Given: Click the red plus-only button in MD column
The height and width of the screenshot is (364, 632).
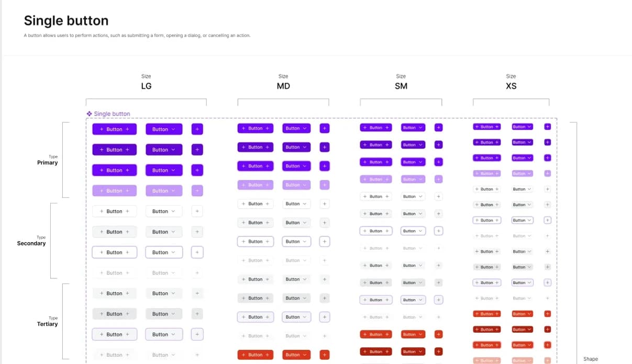Looking at the screenshot, I should (325, 355).
